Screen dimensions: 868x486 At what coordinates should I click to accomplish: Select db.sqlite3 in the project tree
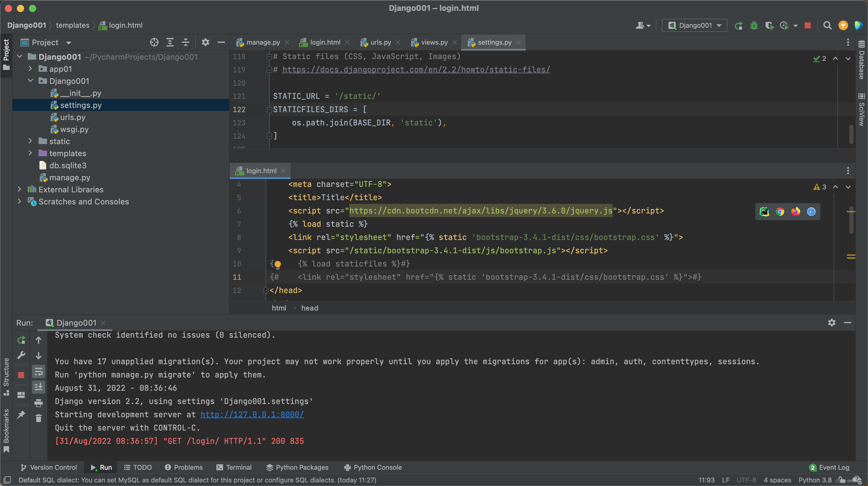point(68,166)
